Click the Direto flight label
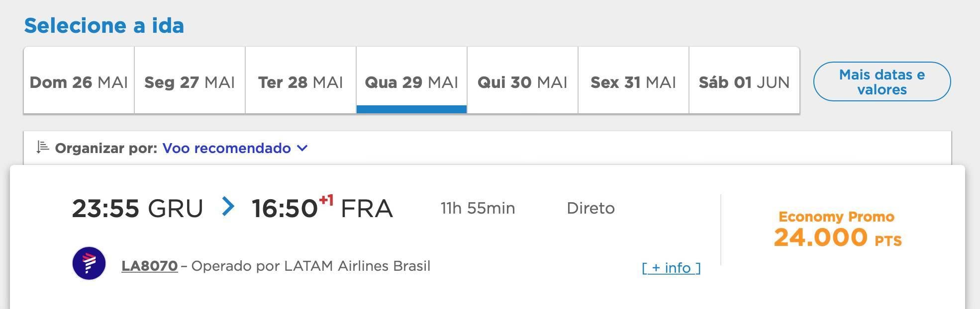The width and height of the screenshot is (980, 309). click(x=590, y=208)
